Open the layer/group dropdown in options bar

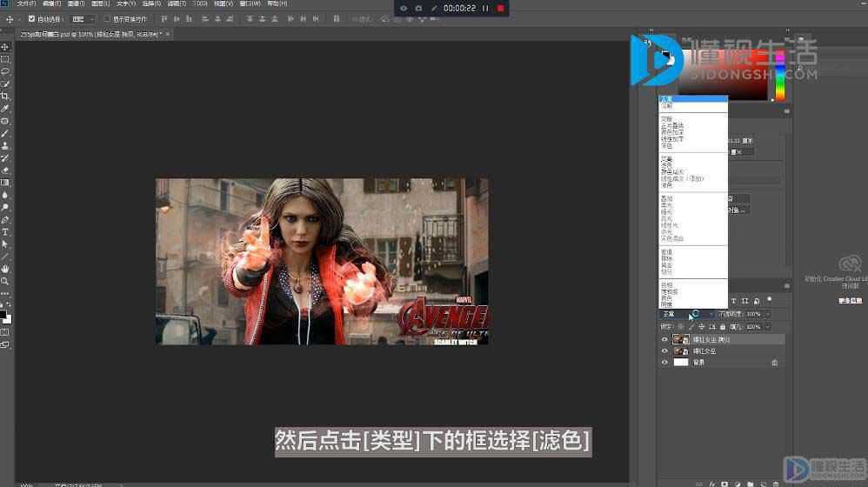point(83,19)
